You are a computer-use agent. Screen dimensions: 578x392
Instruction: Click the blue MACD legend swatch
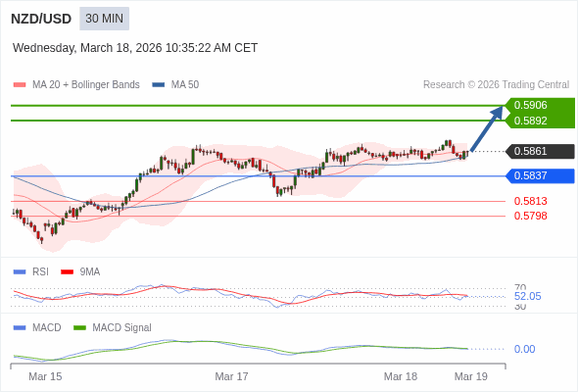[20, 328]
